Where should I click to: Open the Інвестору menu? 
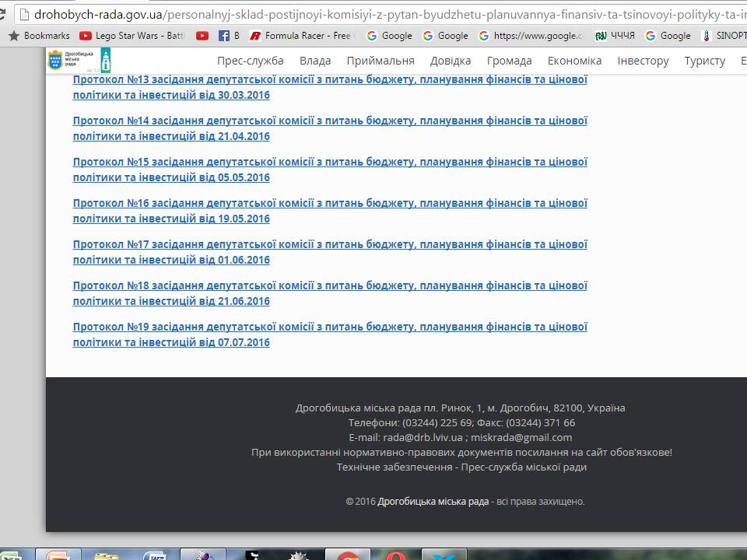click(643, 61)
